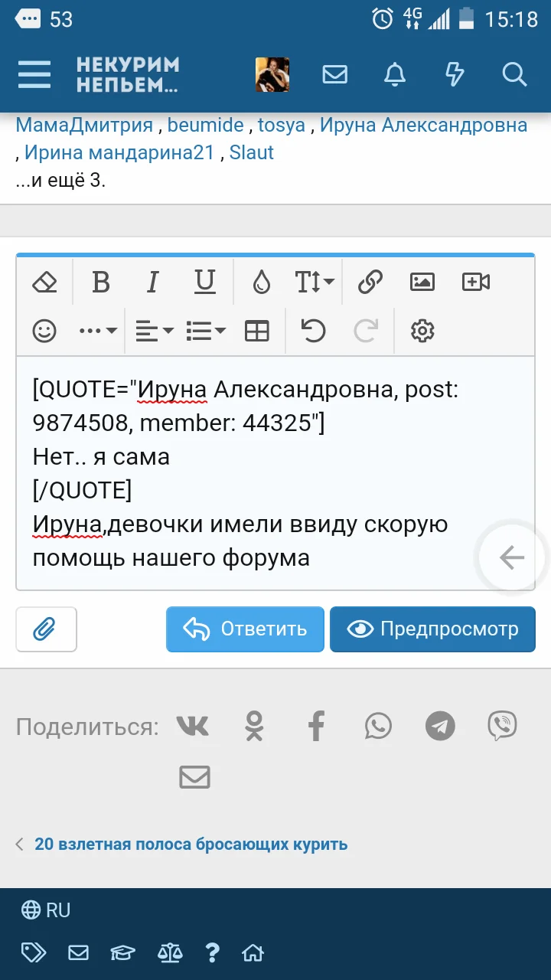The image size is (551, 980).
Task: Open tosya profile link
Action: (282, 126)
